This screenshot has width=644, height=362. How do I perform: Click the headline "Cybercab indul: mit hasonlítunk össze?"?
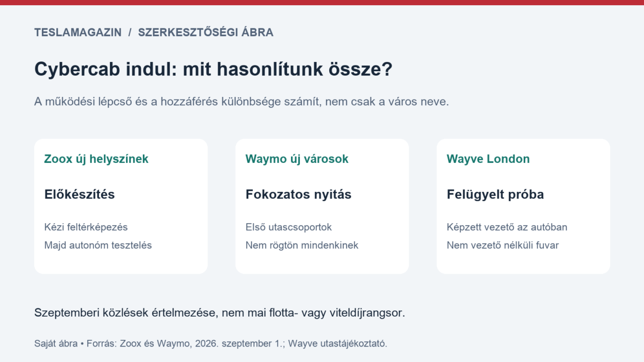point(213,69)
